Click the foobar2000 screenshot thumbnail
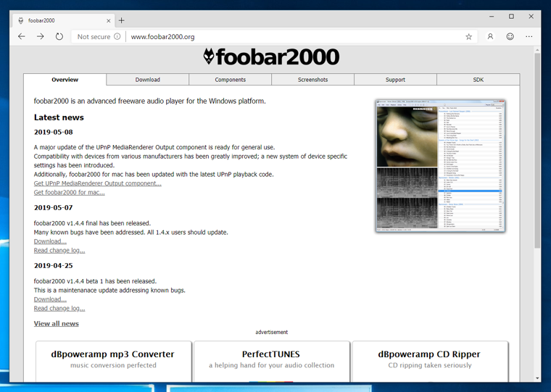The width and height of the screenshot is (551, 392). click(x=440, y=166)
